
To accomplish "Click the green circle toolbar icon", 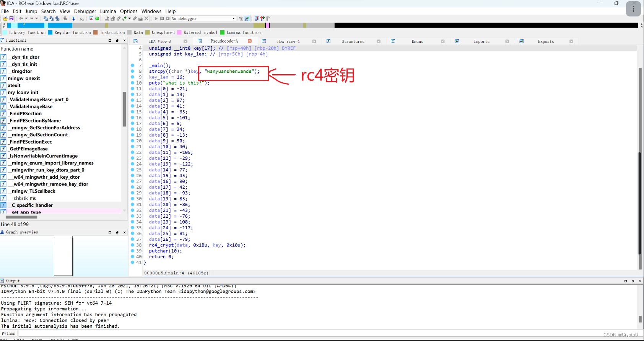I will tap(97, 18).
